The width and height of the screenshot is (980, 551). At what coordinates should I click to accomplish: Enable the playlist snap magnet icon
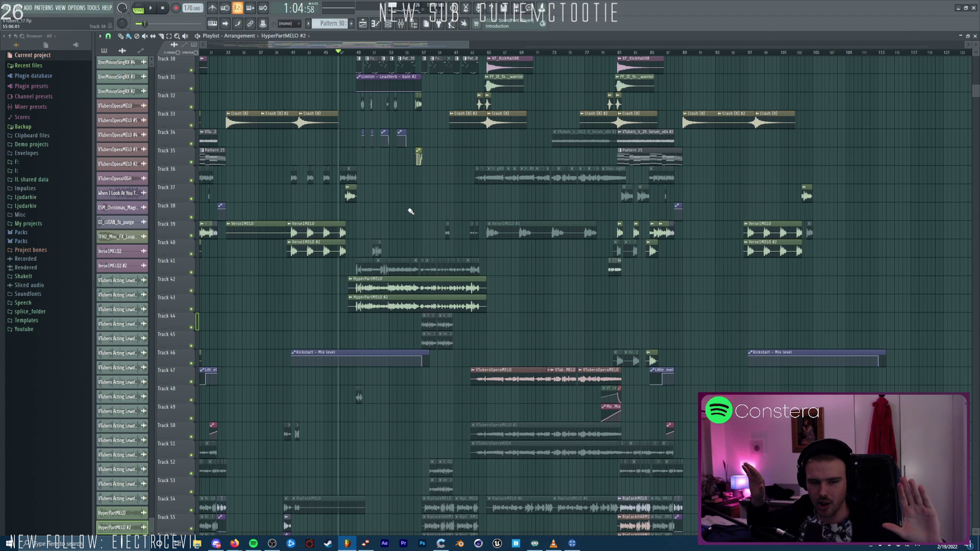108,36
